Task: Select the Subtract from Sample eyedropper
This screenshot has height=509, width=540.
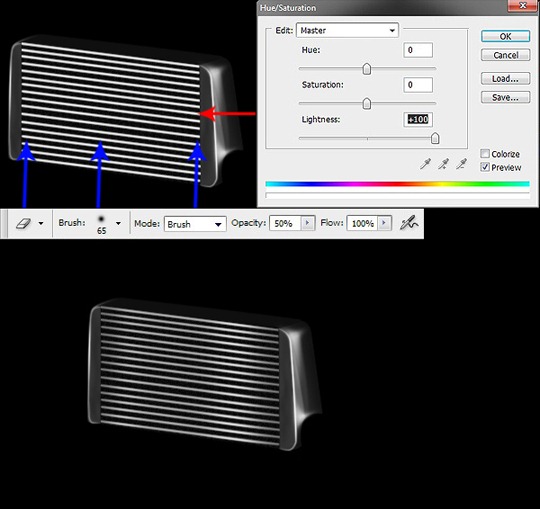Action: (461, 164)
